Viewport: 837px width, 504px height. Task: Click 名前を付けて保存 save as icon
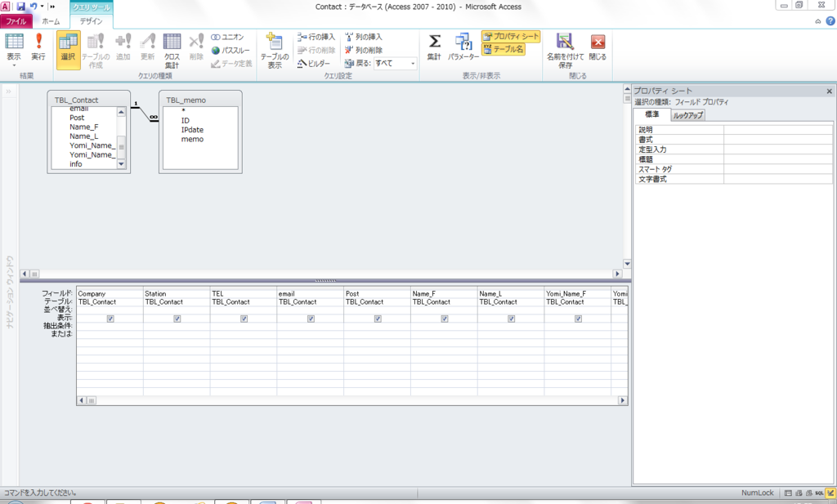(x=566, y=51)
